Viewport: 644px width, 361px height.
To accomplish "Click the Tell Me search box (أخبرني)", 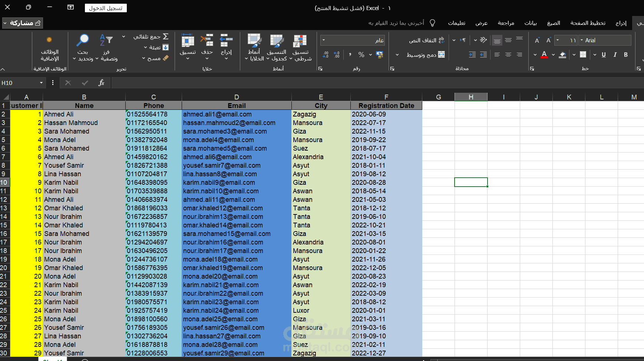I will pyautogui.click(x=402, y=23).
